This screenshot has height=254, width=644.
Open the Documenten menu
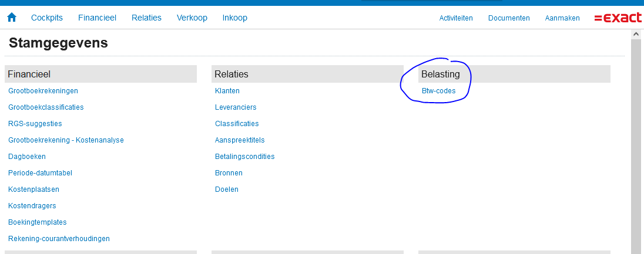[509, 18]
